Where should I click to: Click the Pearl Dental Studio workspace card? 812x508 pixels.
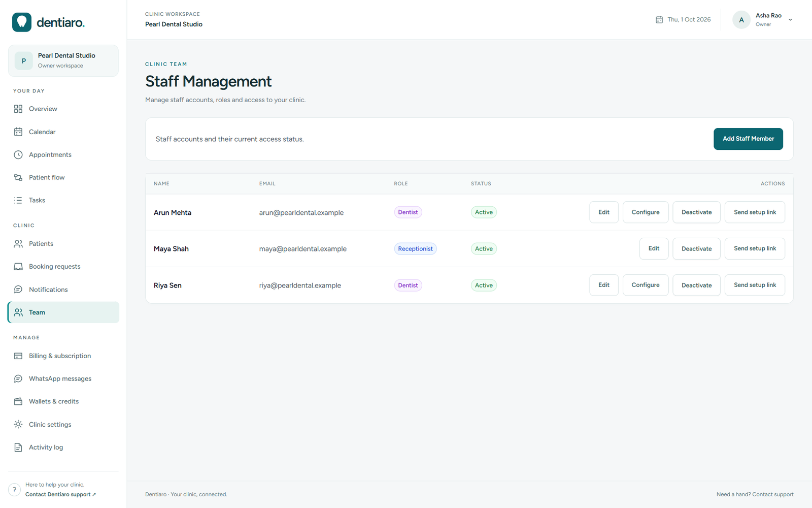[63, 61]
